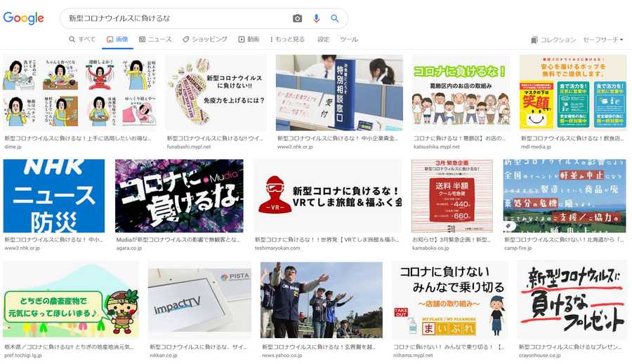Expand the セーフサーチ dropdown
This screenshot has height=364, width=632.
click(x=603, y=39)
